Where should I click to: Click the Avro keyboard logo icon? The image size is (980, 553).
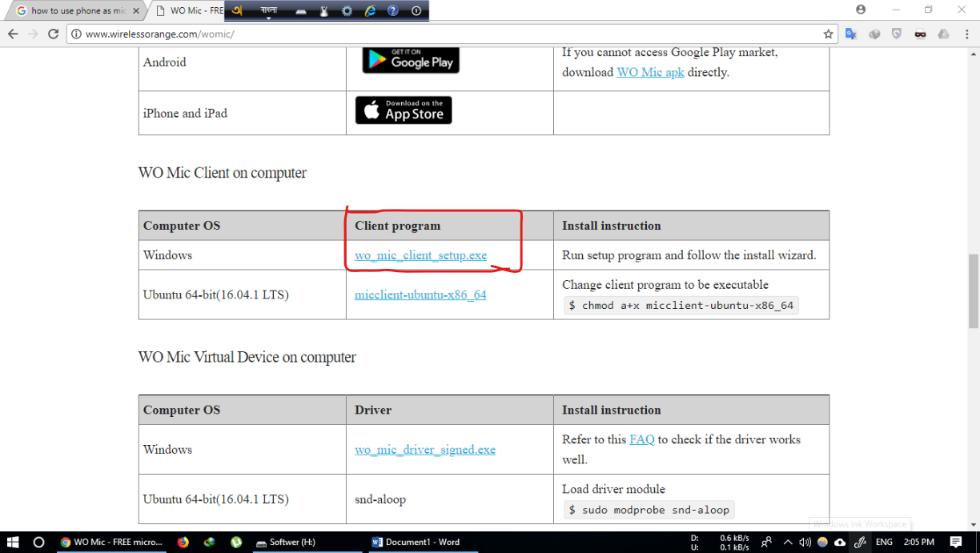tap(236, 11)
